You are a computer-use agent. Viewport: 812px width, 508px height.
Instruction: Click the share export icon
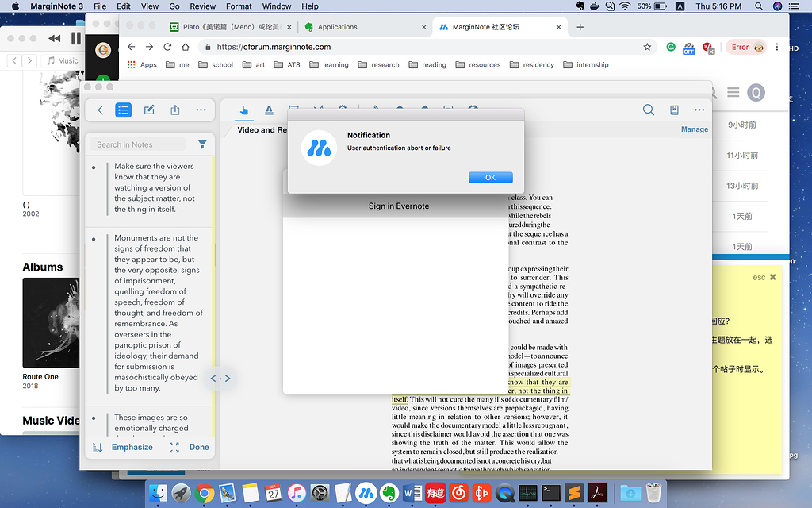click(175, 110)
